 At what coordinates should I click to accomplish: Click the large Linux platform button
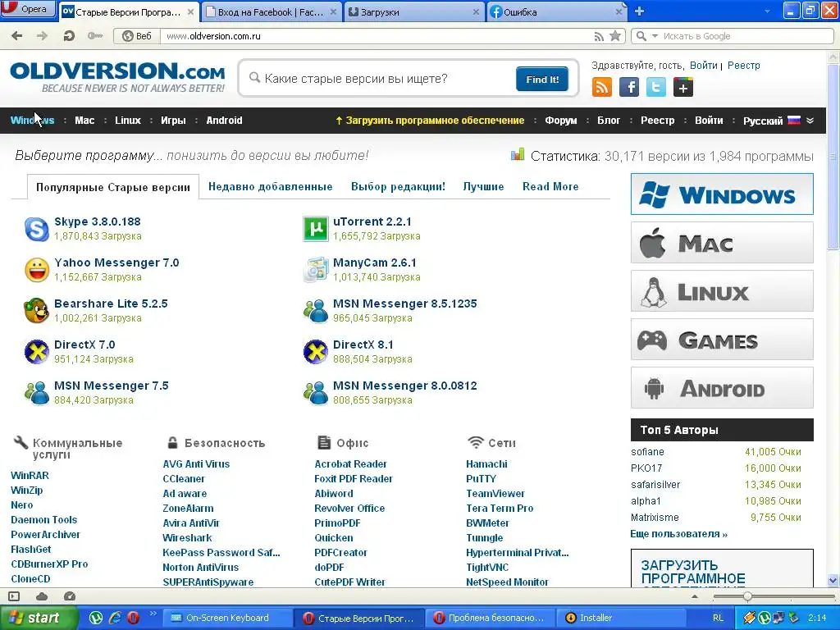coord(722,291)
